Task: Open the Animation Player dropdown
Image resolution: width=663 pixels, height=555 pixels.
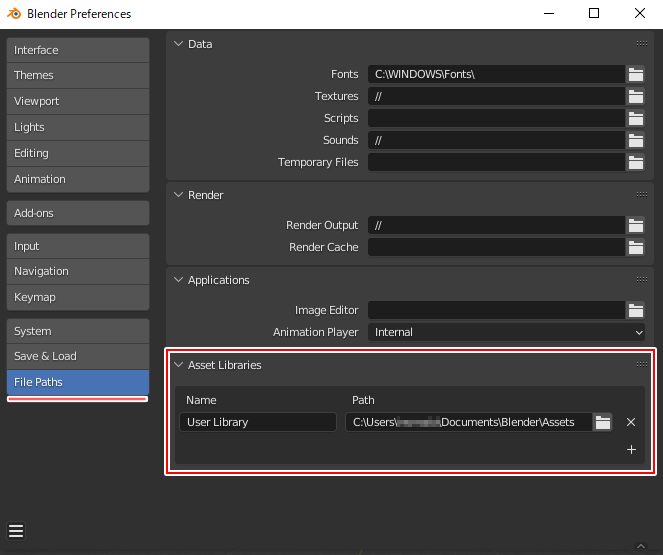Action: coord(507,332)
